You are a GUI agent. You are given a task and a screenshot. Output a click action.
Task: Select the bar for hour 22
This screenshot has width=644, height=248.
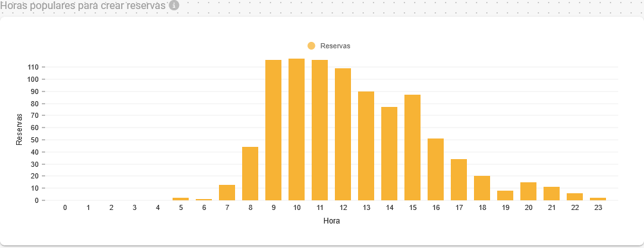pyautogui.click(x=575, y=196)
